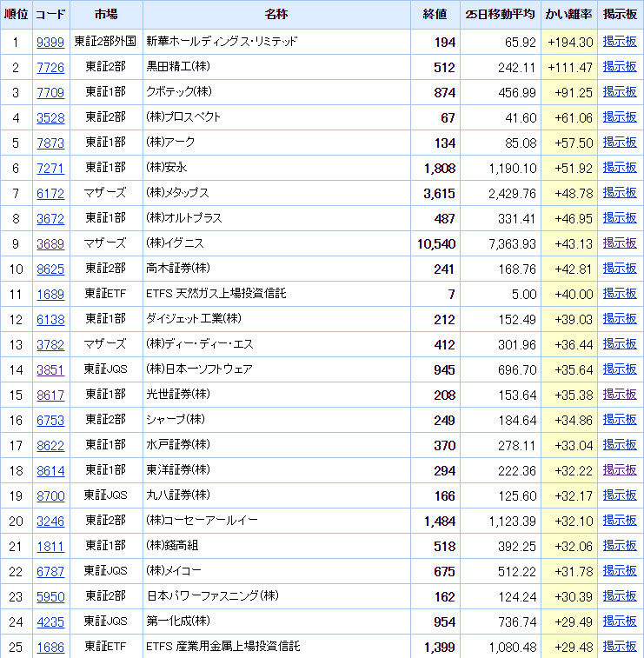Open stock code link 8700
The height and width of the screenshot is (658, 644).
[50, 495]
